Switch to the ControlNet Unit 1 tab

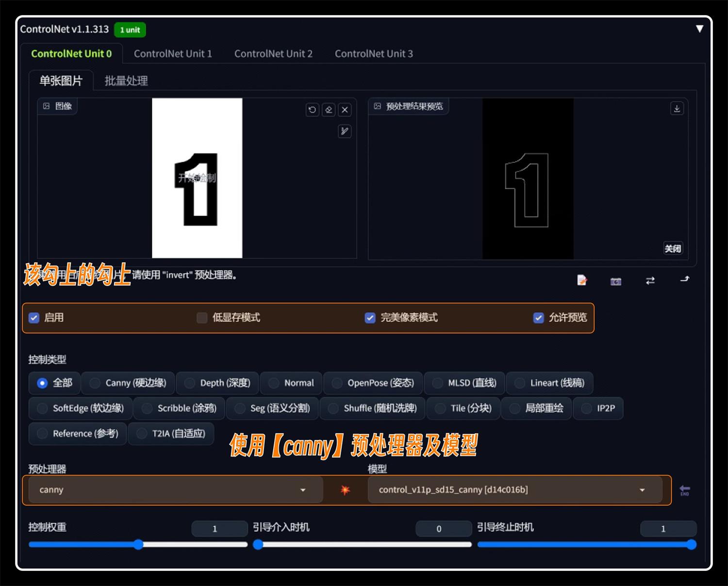pos(173,54)
